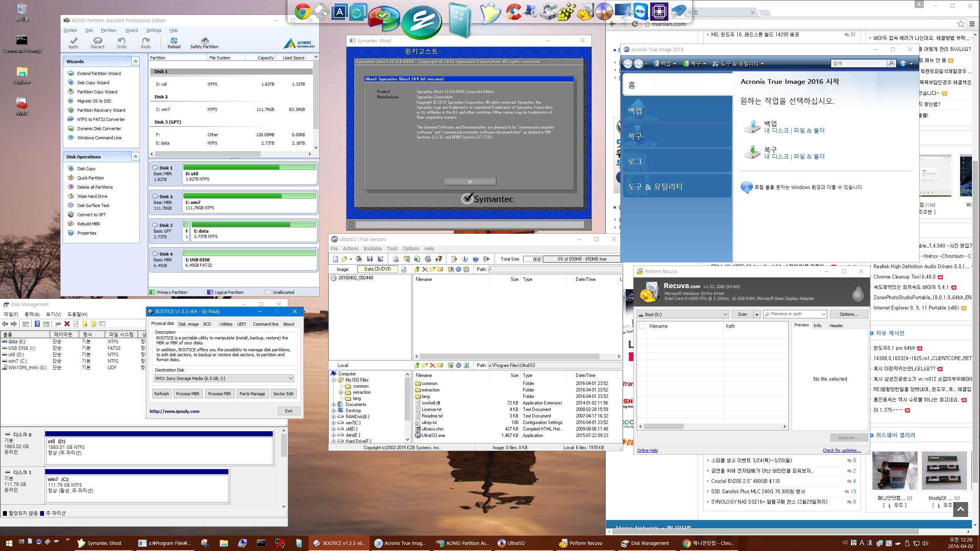Click the Apply icon in AOMEI toolbar
The image size is (980, 551).
pyautogui.click(x=73, y=42)
